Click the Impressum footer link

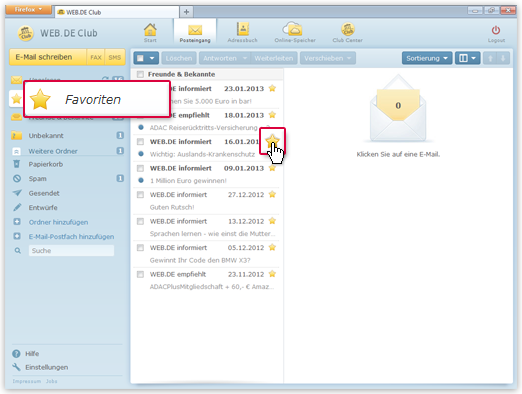(27, 381)
